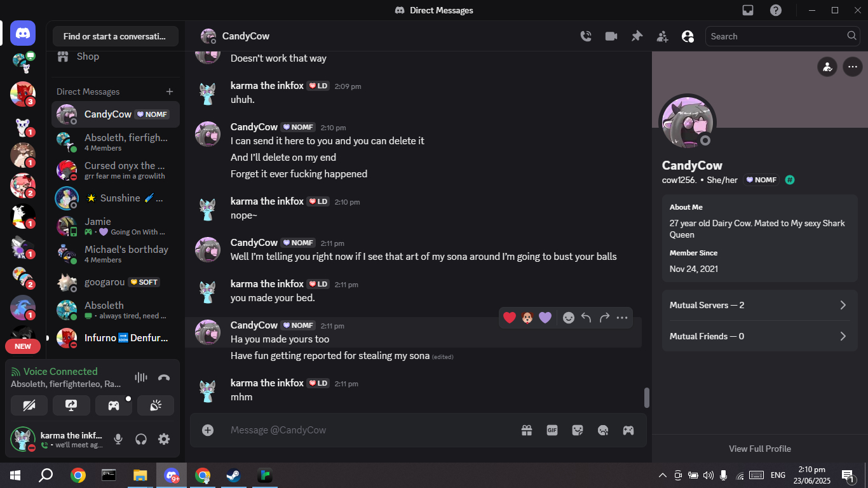Expand Mutual Friends list
This screenshot has height=488, width=868.
(759, 336)
